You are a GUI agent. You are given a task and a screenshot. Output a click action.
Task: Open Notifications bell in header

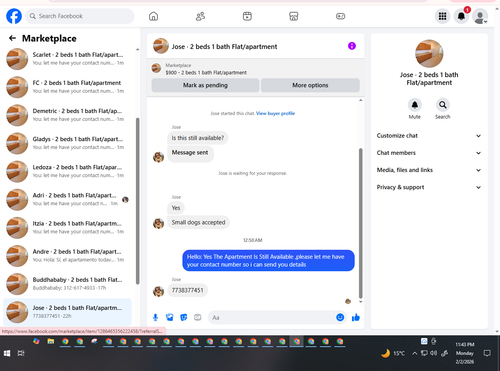point(461,16)
